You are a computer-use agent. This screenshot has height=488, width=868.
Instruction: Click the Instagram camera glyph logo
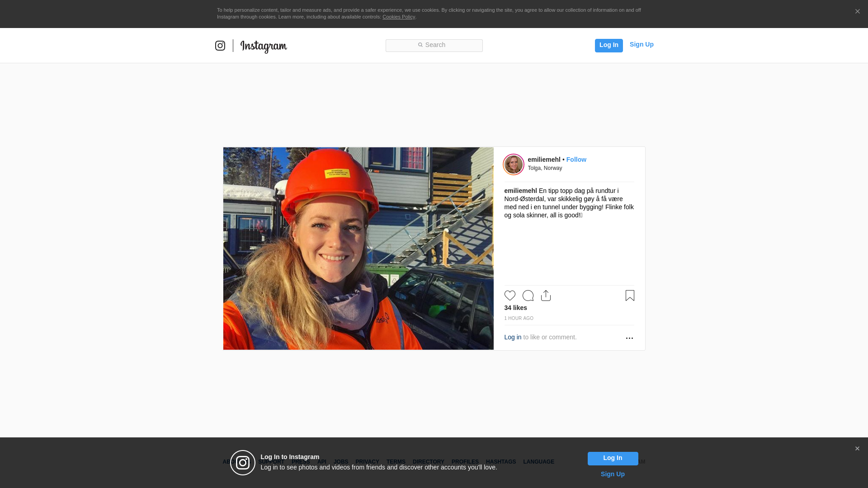(x=220, y=46)
